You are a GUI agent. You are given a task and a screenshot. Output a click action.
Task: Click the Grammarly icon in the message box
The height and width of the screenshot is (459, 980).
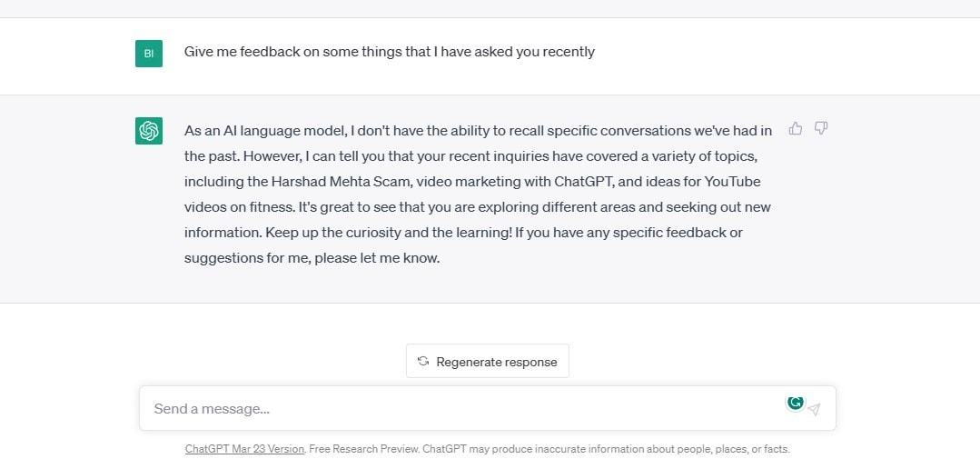pyautogui.click(x=796, y=402)
